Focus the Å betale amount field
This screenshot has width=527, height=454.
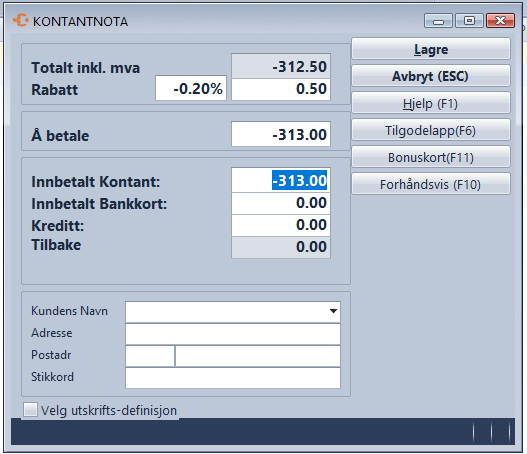coord(281,134)
